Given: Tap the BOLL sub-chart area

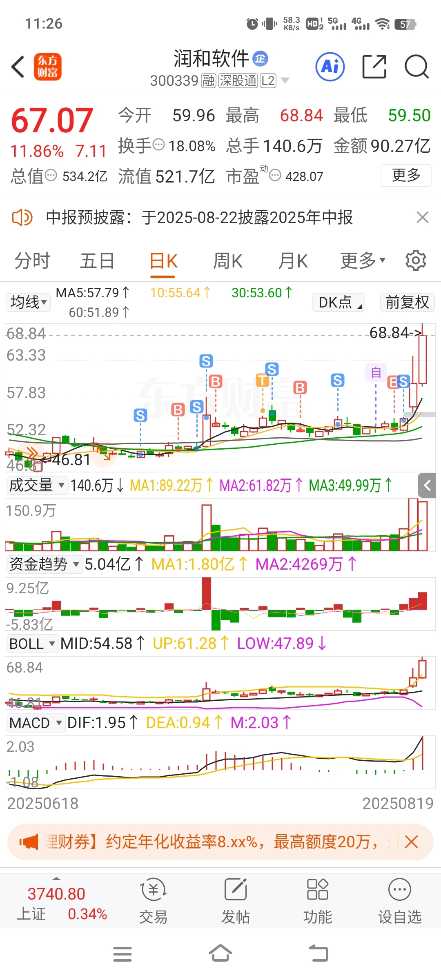Looking at the screenshot, I should click(x=220, y=683).
